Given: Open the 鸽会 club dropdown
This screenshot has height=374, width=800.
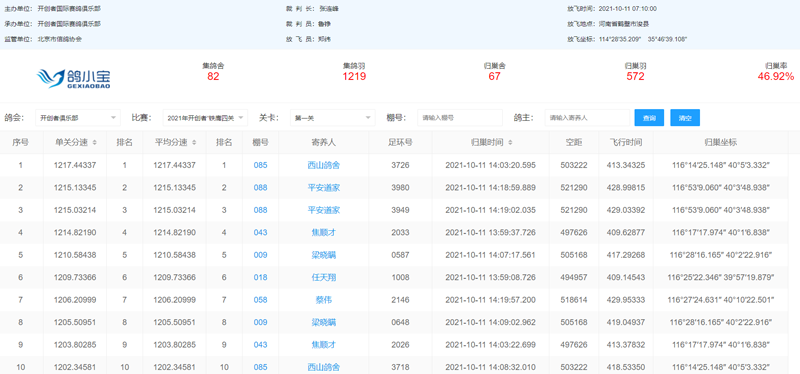Looking at the screenshot, I should click(78, 118).
